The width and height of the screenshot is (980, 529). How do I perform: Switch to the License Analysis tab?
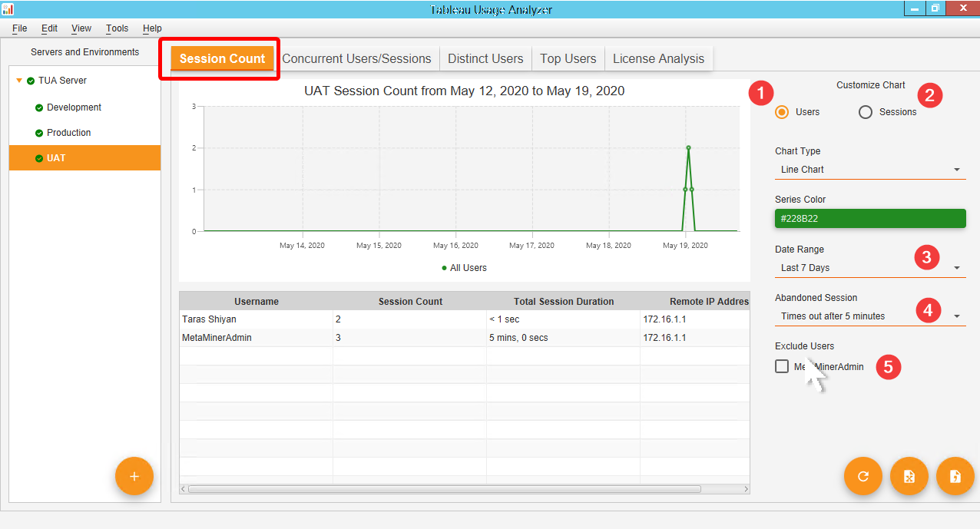658,58
